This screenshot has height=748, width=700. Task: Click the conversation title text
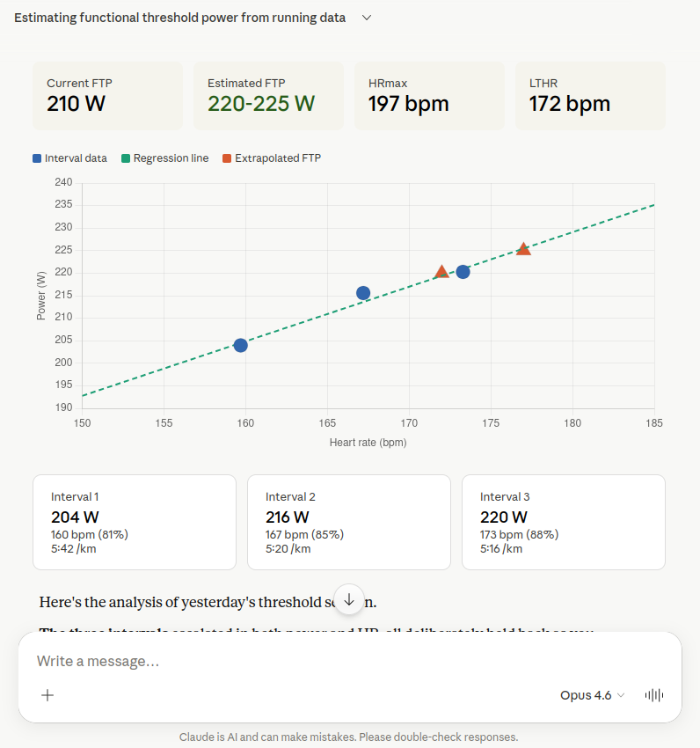click(179, 18)
